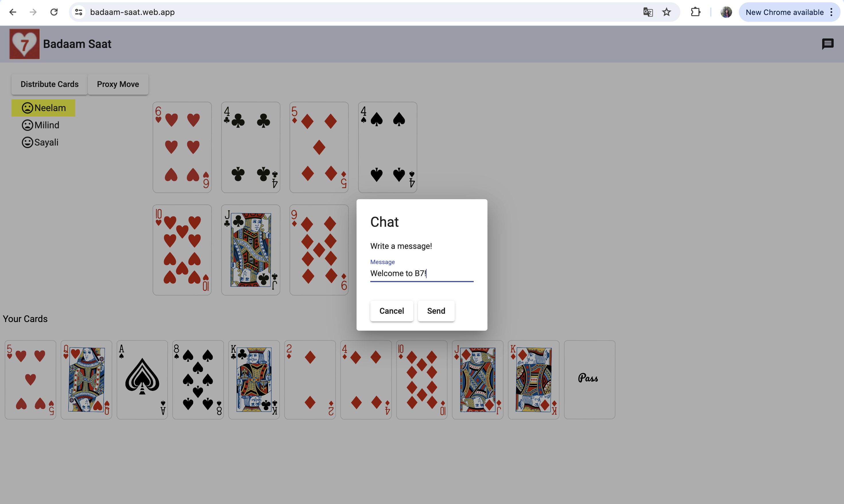This screenshot has width=844, height=504.
Task: Go back using browser back arrow
Action: point(13,12)
